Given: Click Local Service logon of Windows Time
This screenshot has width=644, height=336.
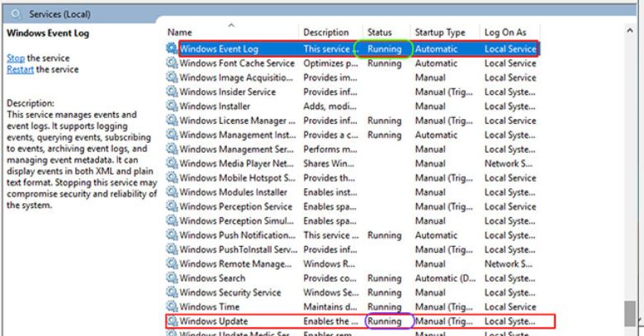Looking at the screenshot, I should [x=510, y=307].
